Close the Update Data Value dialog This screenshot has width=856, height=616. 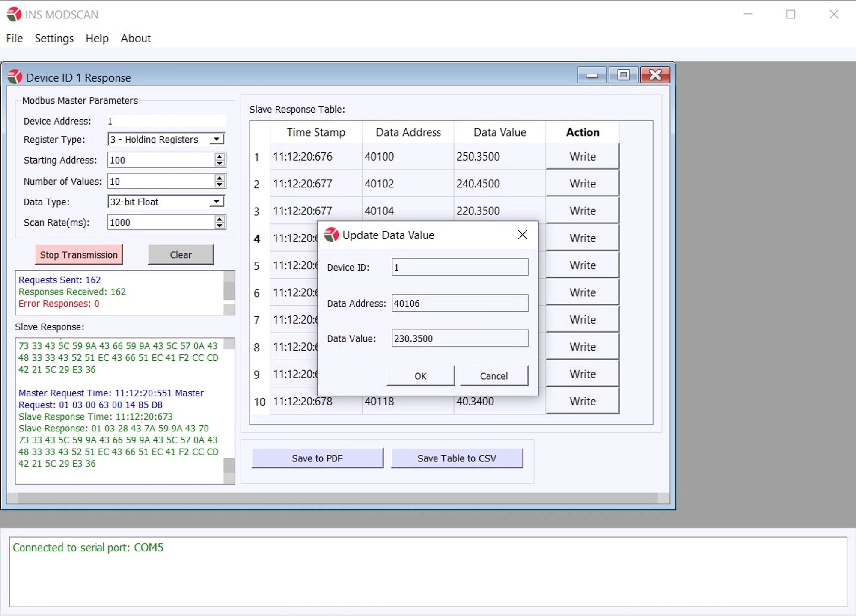pos(522,235)
